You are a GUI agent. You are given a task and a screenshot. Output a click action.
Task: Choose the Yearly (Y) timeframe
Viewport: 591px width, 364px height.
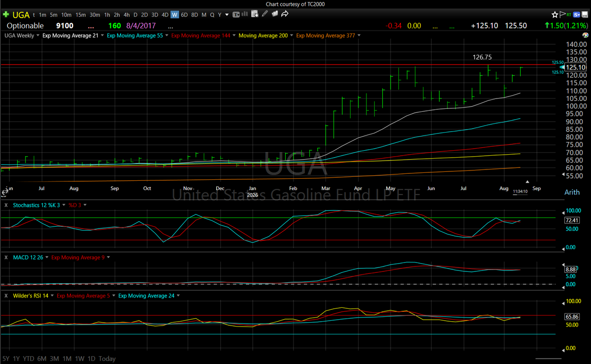tap(220, 15)
